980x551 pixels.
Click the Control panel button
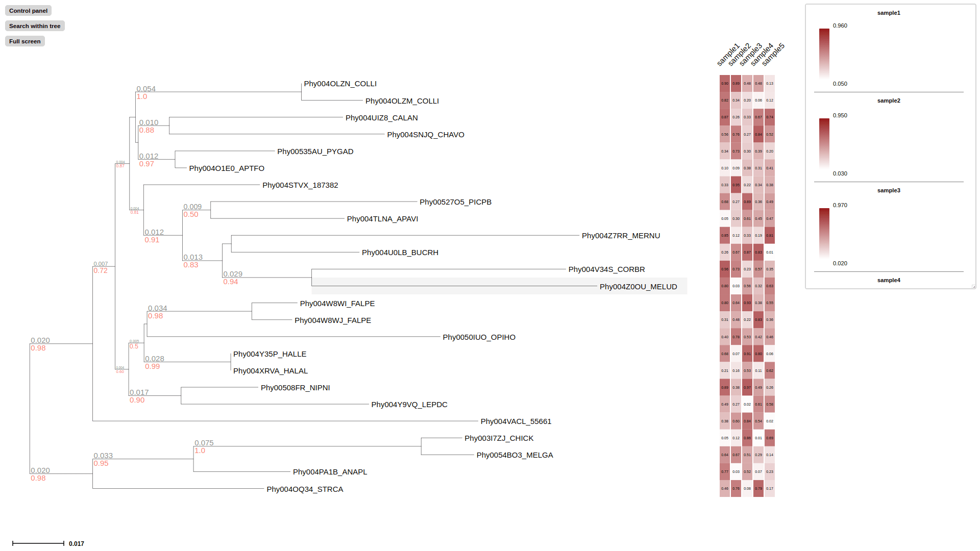28,9
